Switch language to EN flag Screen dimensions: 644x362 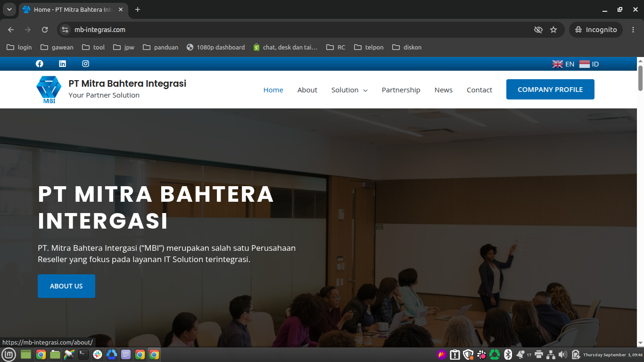pyautogui.click(x=563, y=64)
